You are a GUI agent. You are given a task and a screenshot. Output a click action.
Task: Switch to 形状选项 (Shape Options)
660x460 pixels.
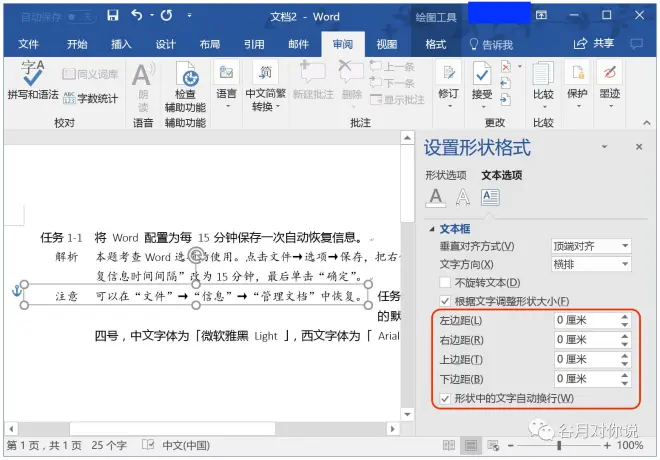(446, 175)
